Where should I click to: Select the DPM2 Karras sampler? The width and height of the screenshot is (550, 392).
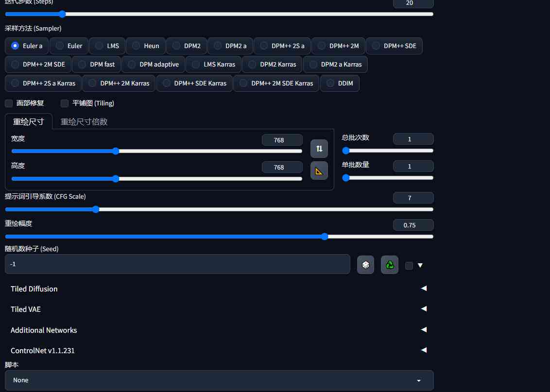coord(272,65)
